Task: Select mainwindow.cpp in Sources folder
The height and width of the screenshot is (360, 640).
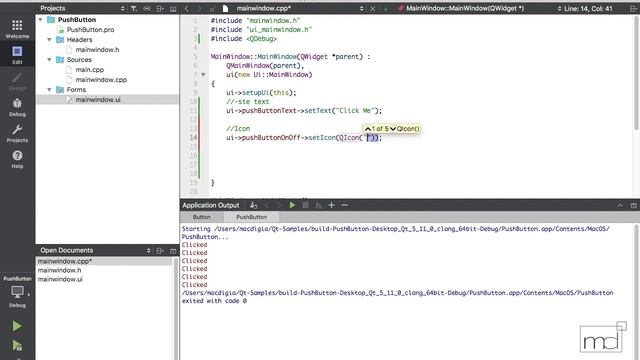Action: (101, 80)
